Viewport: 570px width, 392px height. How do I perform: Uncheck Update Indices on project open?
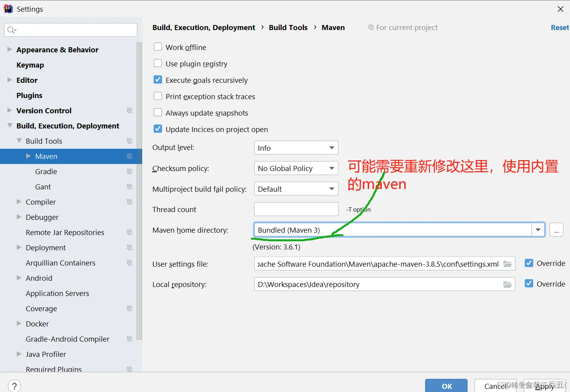coord(158,129)
